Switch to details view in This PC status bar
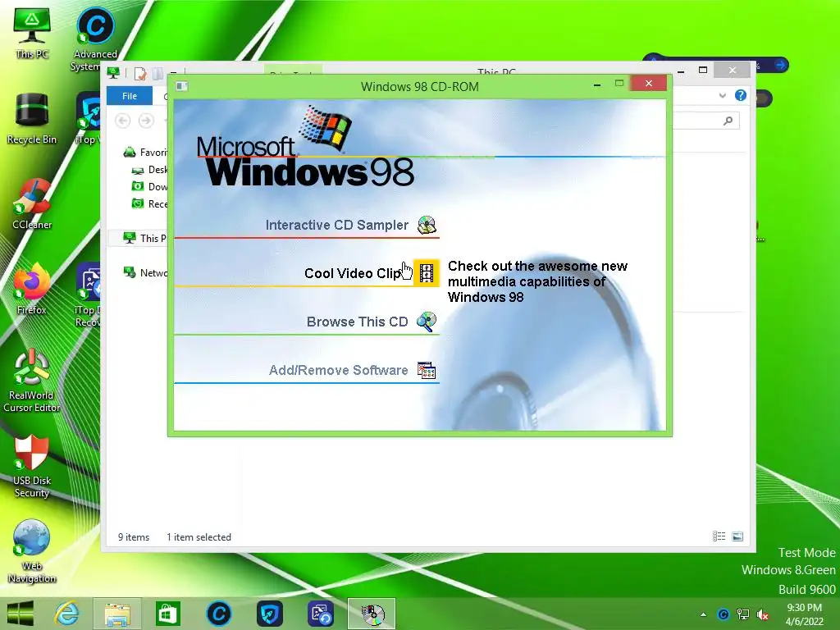 [x=719, y=536]
